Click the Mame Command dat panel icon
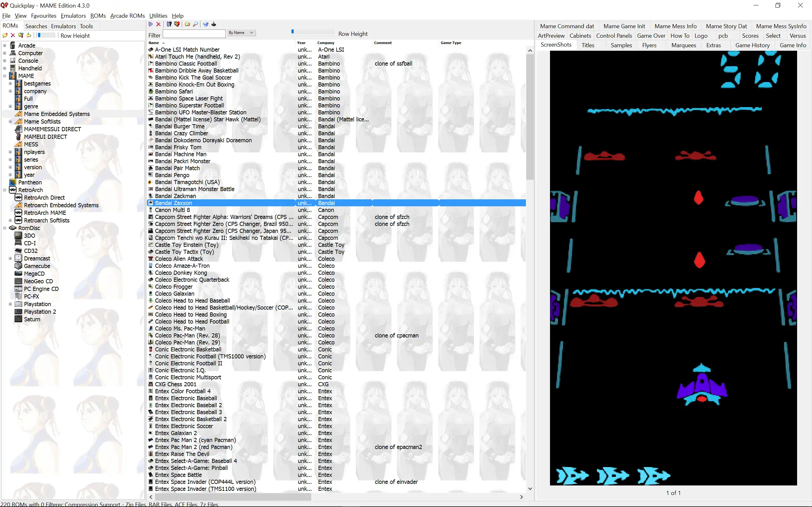 [566, 26]
